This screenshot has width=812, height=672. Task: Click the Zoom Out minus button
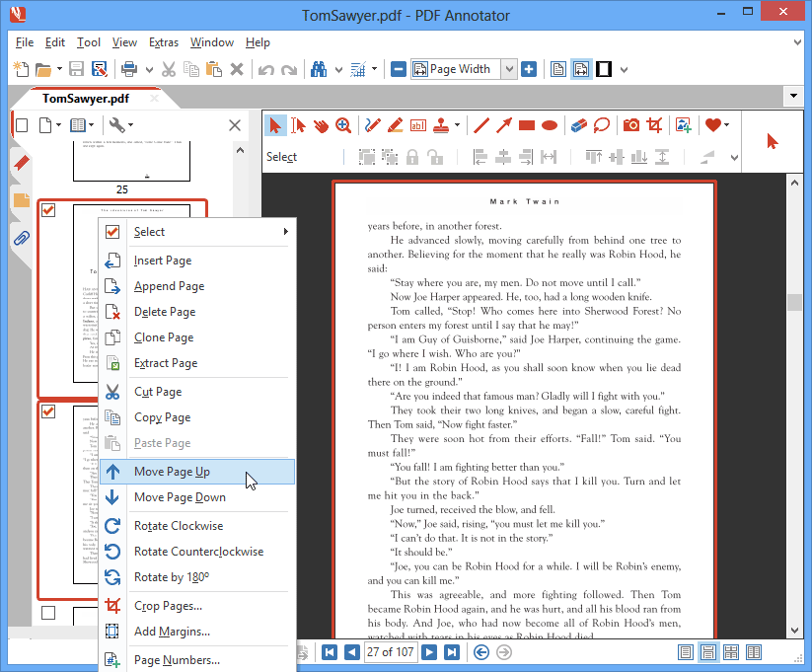[399, 69]
